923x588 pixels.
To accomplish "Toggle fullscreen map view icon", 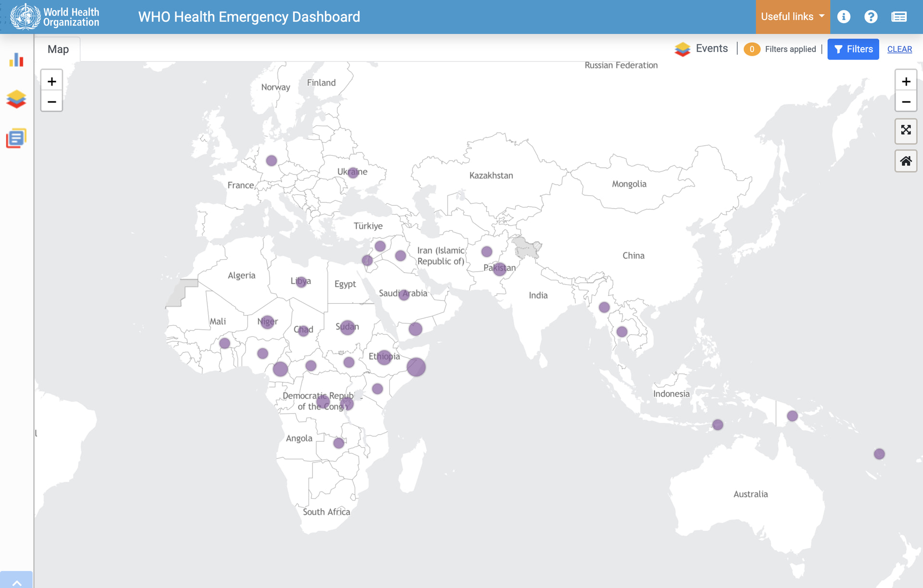I will pos(906,130).
